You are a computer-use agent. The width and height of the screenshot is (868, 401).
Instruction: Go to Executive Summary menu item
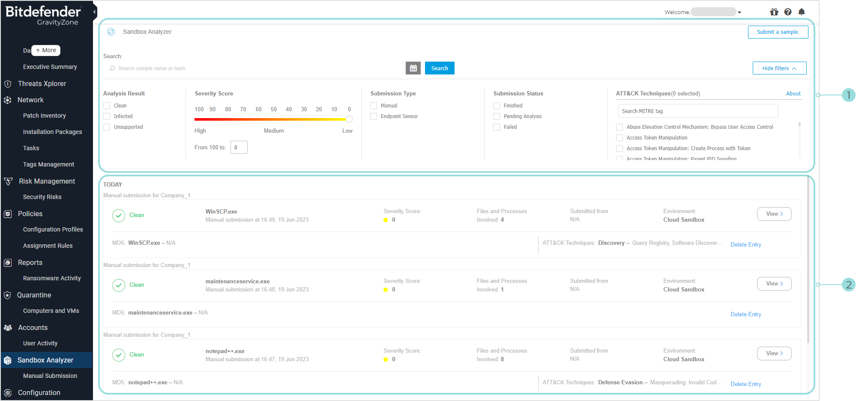(50, 67)
